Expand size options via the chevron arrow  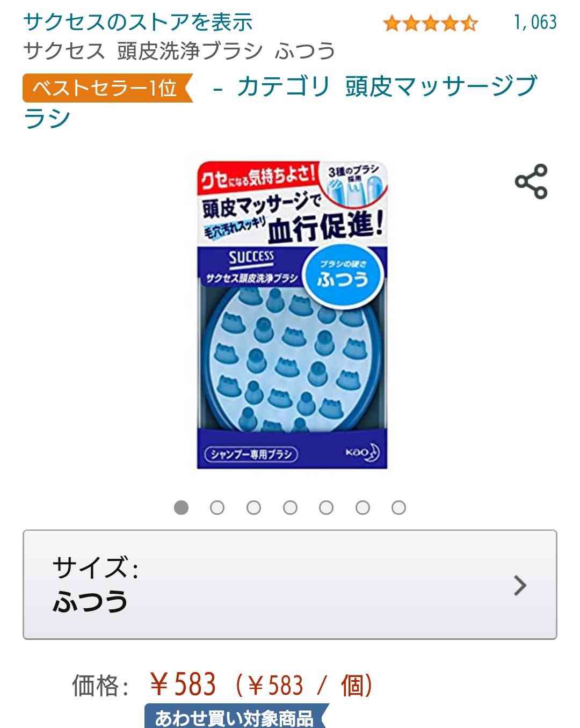pyautogui.click(x=519, y=585)
